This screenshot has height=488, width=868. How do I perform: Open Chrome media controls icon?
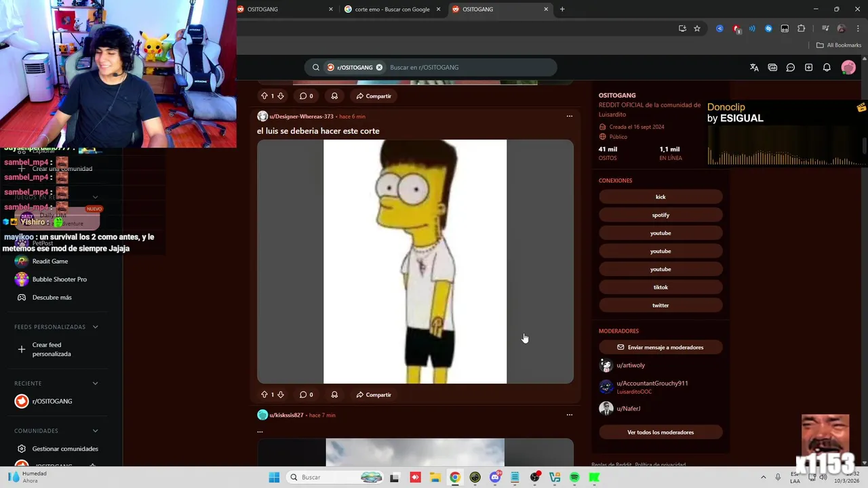(825, 28)
